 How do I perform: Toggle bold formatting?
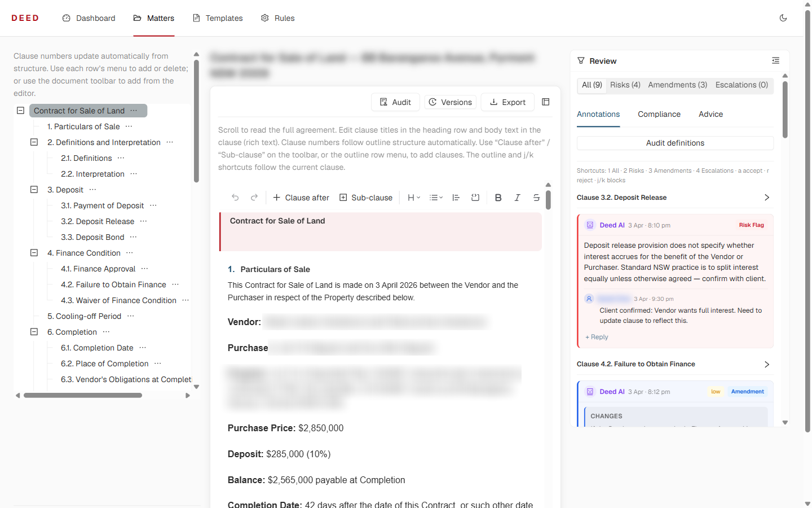[x=498, y=198]
